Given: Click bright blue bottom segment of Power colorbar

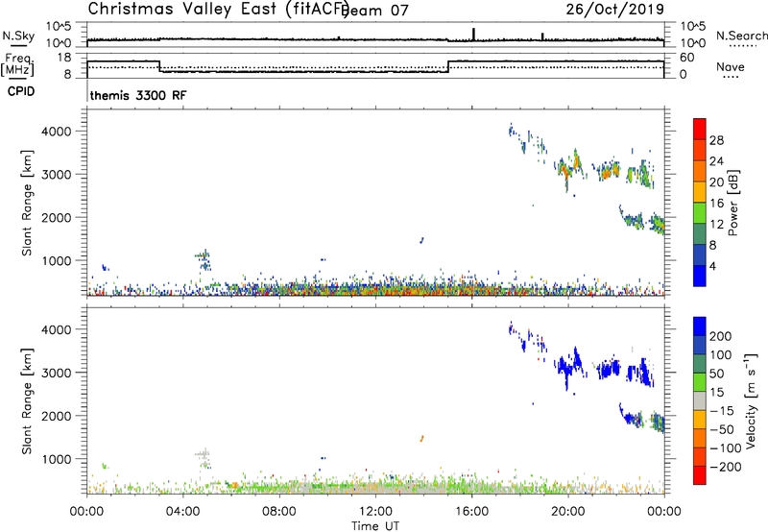Looking at the screenshot, I should coord(700,276).
